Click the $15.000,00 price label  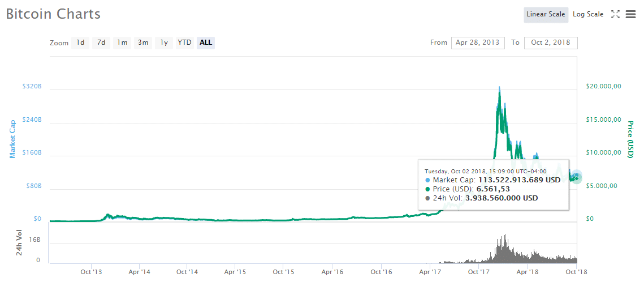pyautogui.click(x=603, y=119)
